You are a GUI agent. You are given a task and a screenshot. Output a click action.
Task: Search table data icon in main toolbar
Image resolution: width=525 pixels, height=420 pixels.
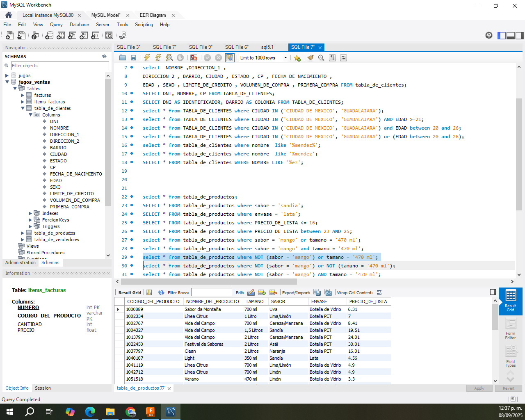pos(109,36)
